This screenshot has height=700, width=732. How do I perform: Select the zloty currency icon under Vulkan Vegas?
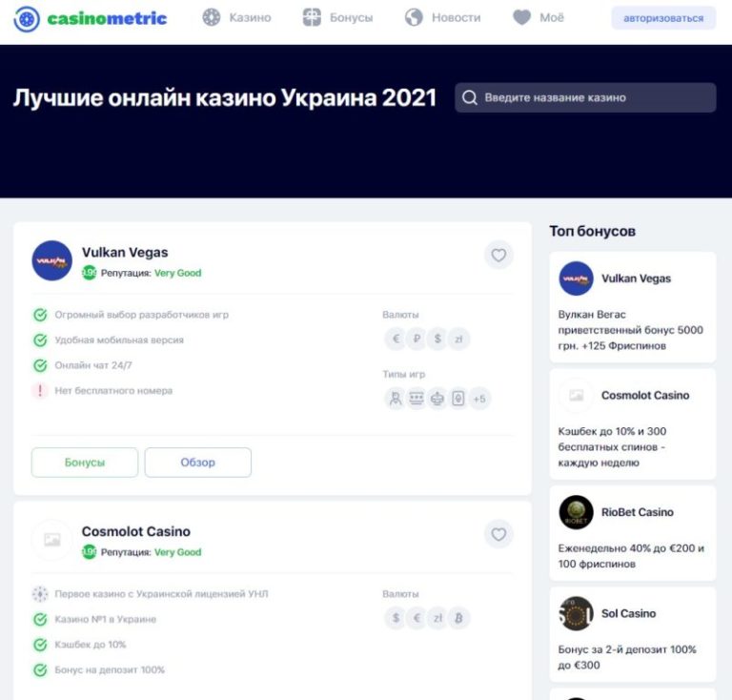[458, 339]
